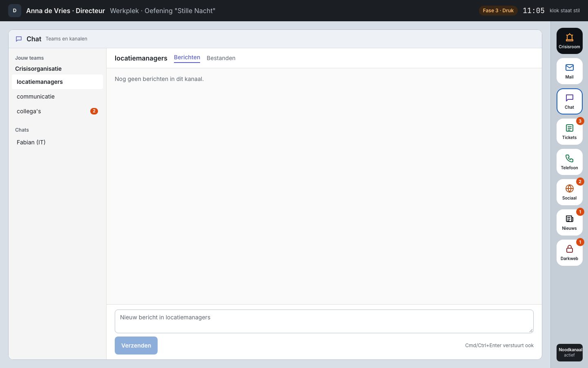Switch to the Bestanden tab
Viewport: 588px width, 368px height.
[x=221, y=58]
